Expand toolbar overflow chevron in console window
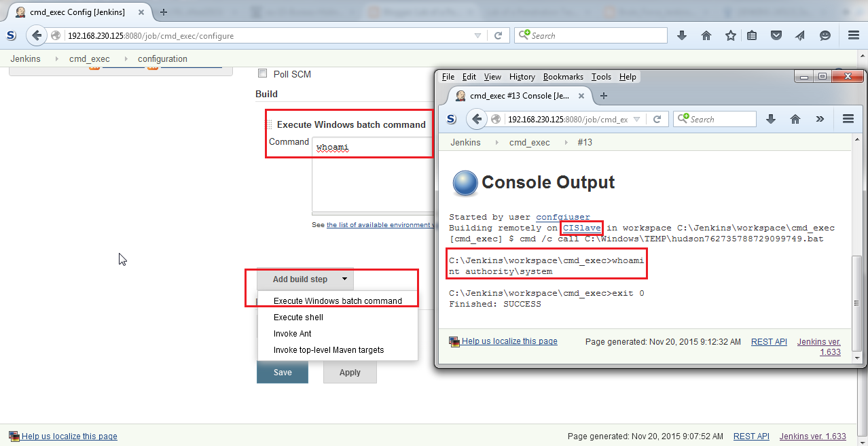Screen dimensions: 868x446 tap(820, 119)
